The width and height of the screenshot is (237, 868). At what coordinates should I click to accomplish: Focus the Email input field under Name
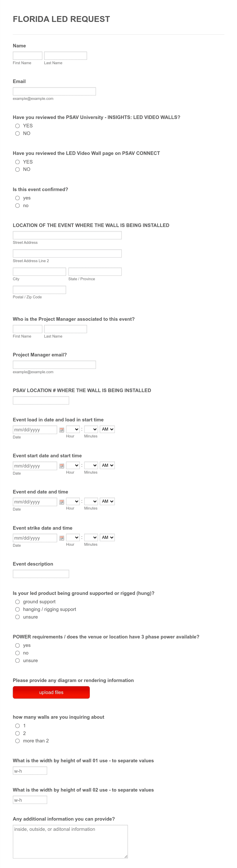pos(54,91)
